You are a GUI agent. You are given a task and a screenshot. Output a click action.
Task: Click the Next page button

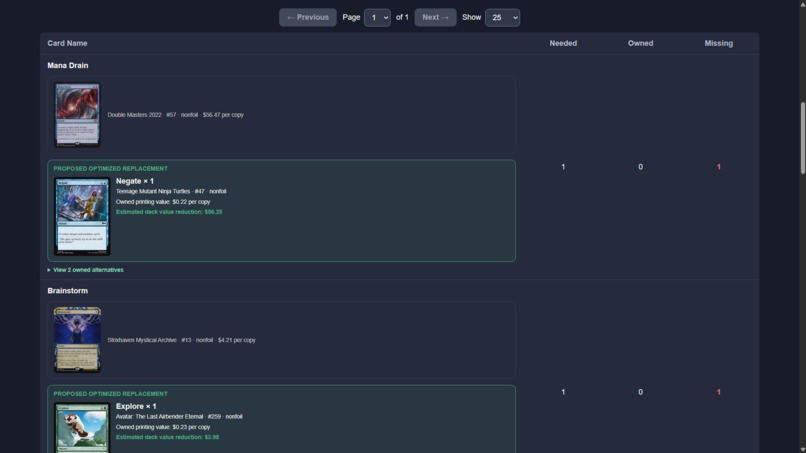point(435,17)
